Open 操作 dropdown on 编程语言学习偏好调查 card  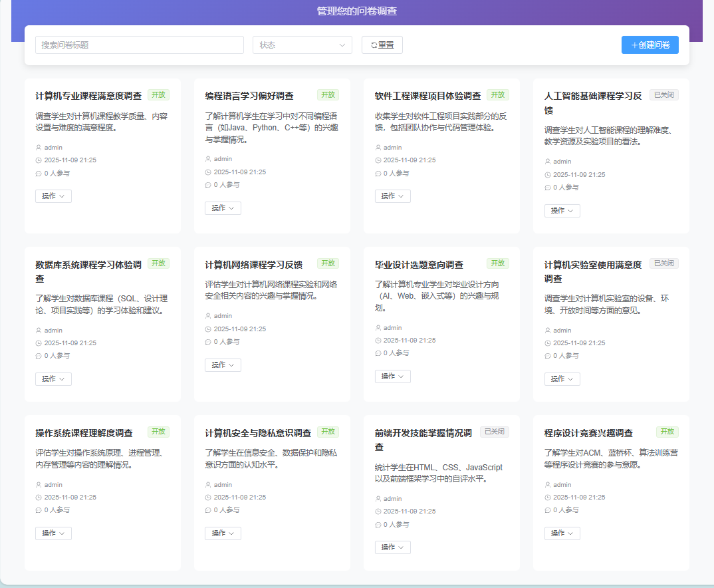pyautogui.click(x=223, y=208)
